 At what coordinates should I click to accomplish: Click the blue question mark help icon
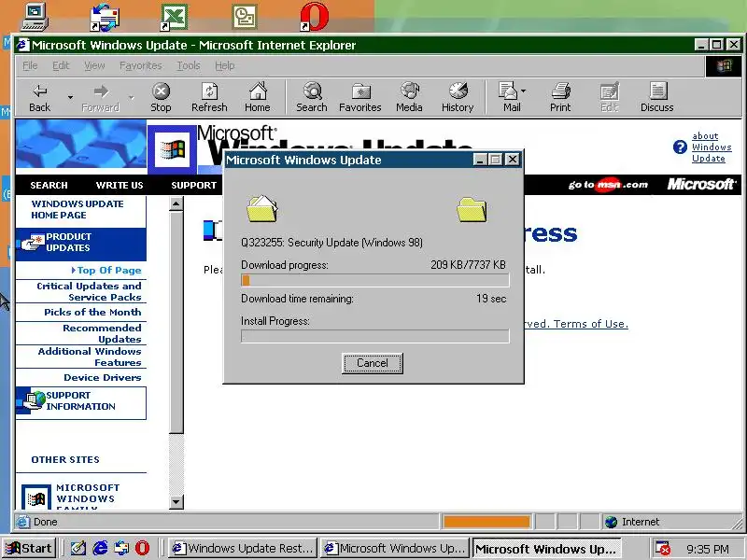coord(680,147)
